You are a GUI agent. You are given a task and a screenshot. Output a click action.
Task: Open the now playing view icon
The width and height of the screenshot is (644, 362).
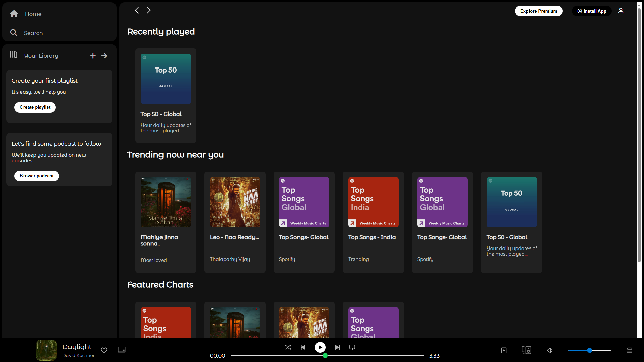coord(504,350)
